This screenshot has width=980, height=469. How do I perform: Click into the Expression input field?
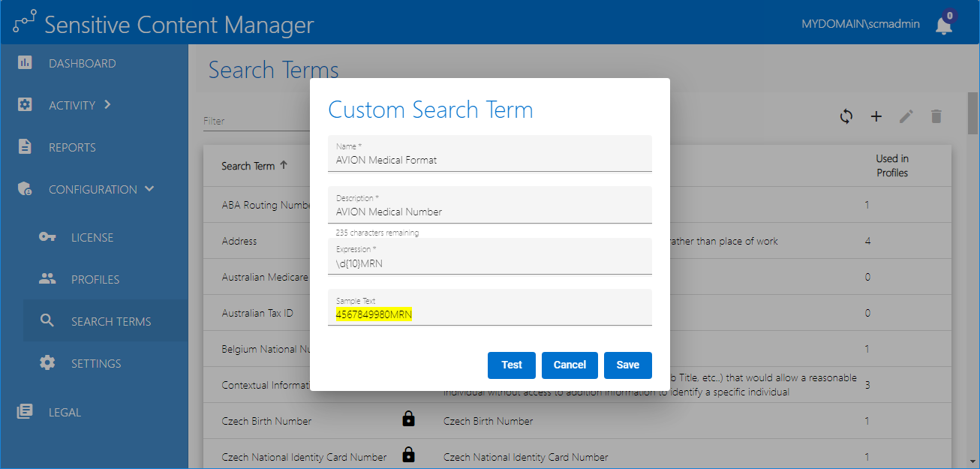pyautogui.click(x=489, y=263)
